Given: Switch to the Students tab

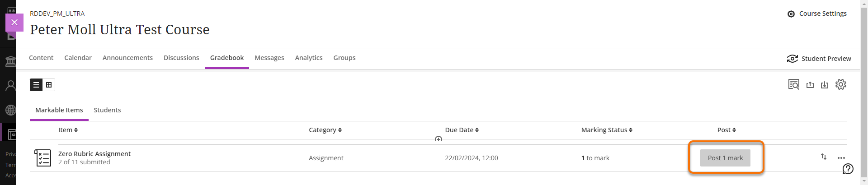Looking at the screenshot, I should click(107, 110).
